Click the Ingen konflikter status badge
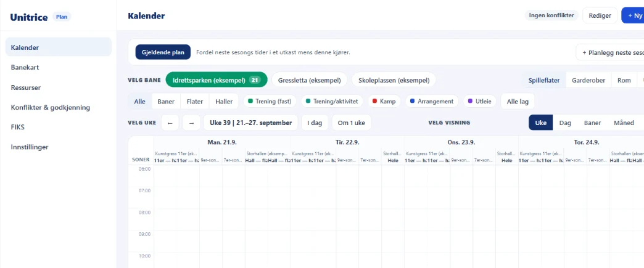The image size is (644, 268). [551, 15]
